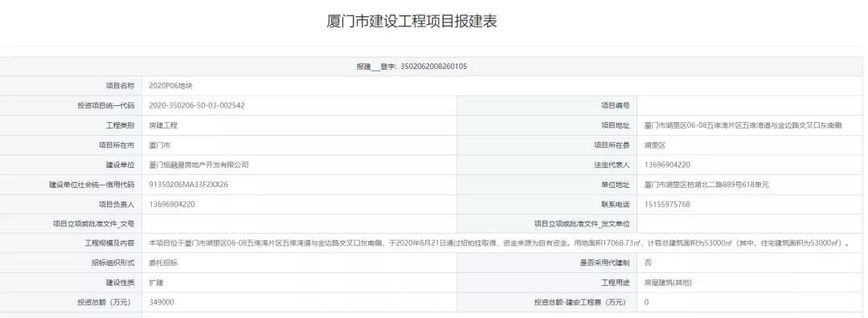Select the credit code 91350206MA33F2XX26
This screenshot has height=318, width=868.
click(x=189, y=185)
